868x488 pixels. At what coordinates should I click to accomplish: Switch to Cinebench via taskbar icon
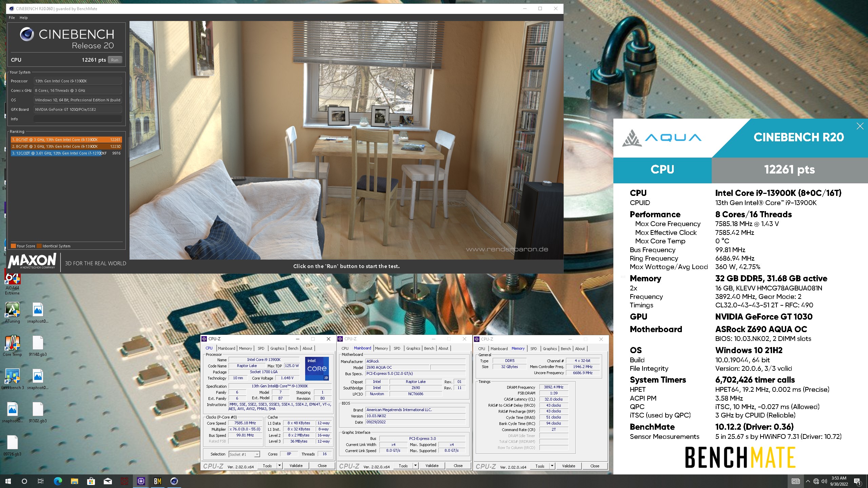tap(174, 481)
